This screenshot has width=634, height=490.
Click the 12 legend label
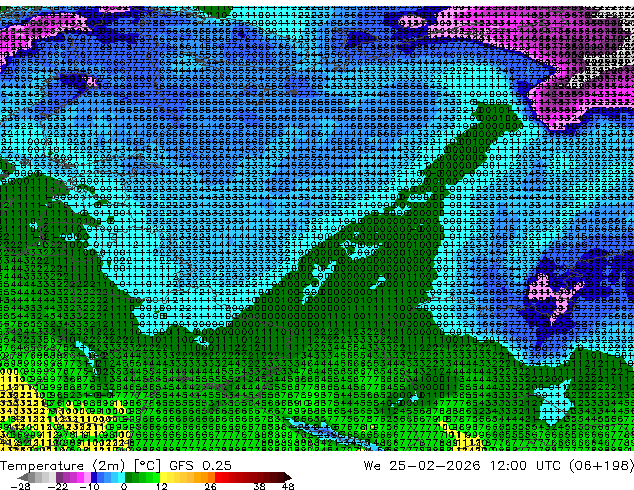162,486
